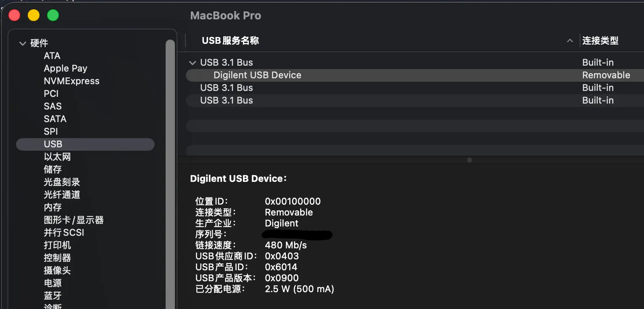Select NVMExpress in the sidebar

71,81
